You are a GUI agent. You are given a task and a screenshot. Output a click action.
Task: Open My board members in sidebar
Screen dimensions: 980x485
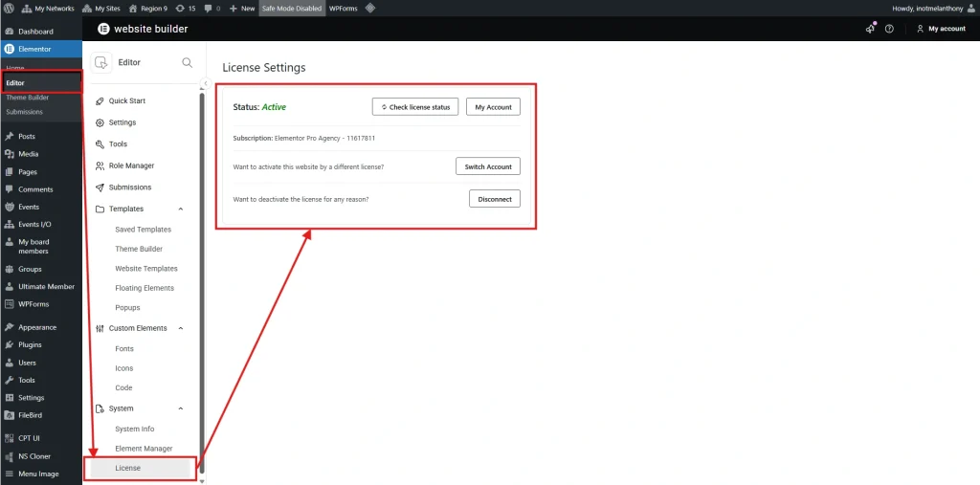[40, 246]
